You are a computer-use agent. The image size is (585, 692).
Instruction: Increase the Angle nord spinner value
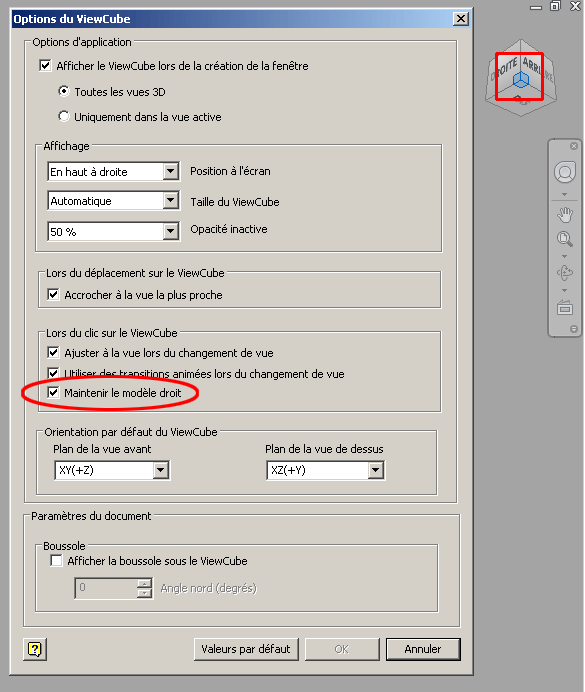[144, 583]
